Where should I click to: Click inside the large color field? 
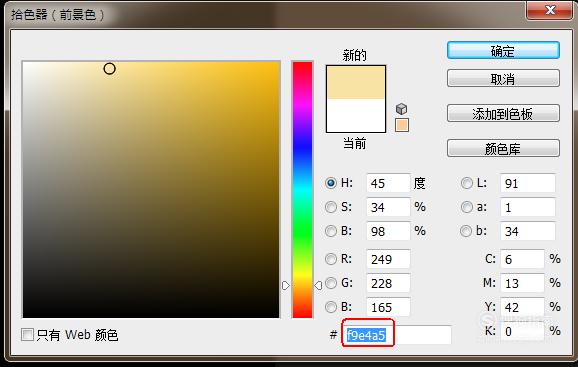(151, 189)
